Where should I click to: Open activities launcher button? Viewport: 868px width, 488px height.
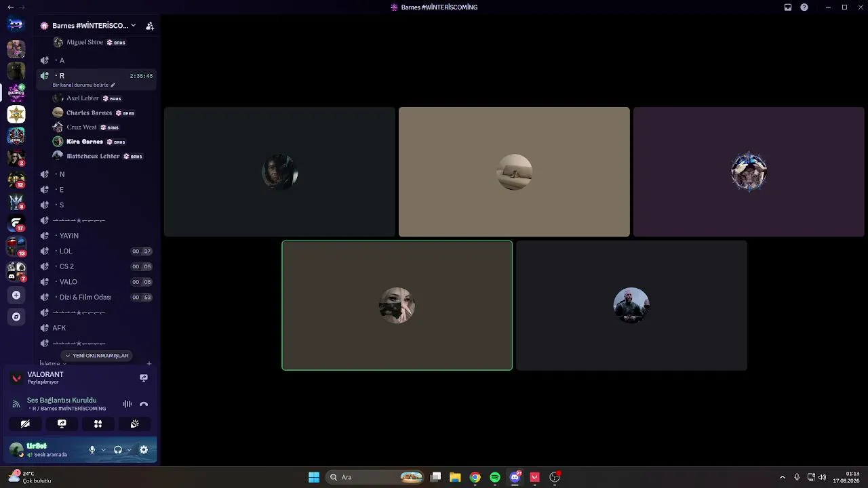pos(98,424)
